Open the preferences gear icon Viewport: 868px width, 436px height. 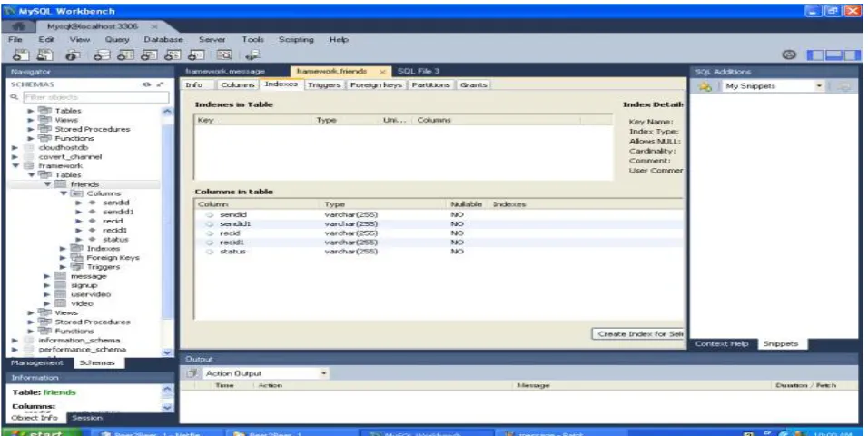click(789, 54)
